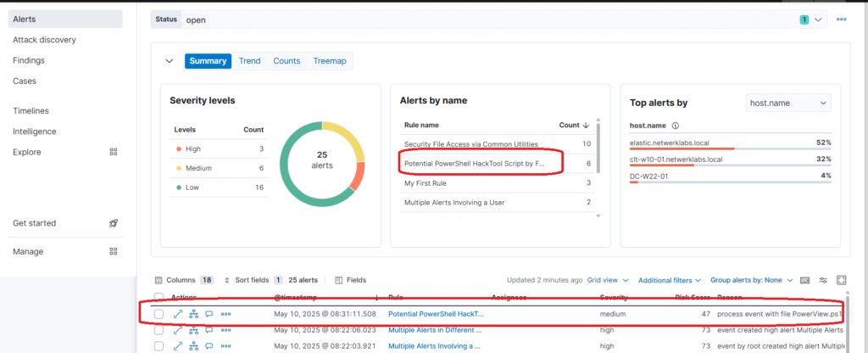Open more actions for 08:22:03.921 alert
This screenshot has height=353, width=868.
[x=225, y=346]
